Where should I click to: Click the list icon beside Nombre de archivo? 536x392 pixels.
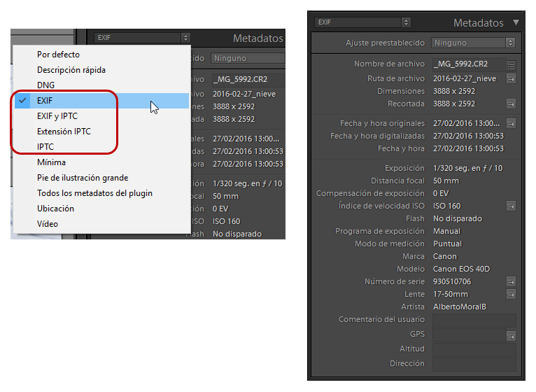(511, 66)
